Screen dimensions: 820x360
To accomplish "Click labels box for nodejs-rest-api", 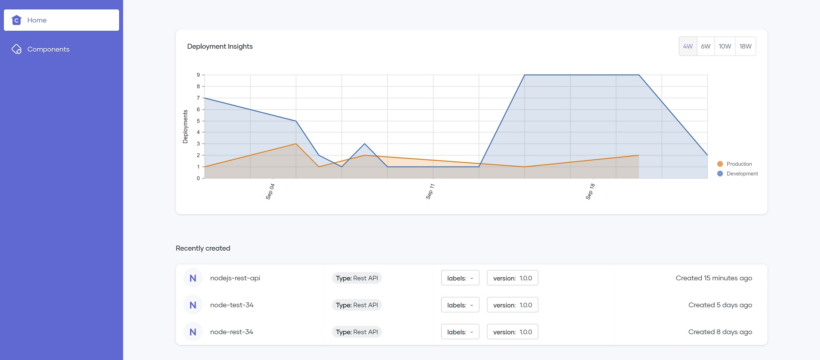I will pos(460,278).
